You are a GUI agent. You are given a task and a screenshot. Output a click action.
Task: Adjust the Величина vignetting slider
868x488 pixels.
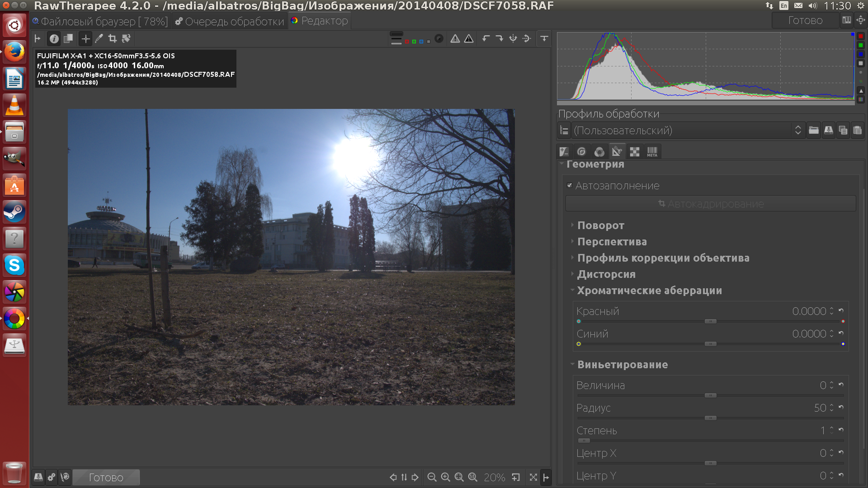710,395
